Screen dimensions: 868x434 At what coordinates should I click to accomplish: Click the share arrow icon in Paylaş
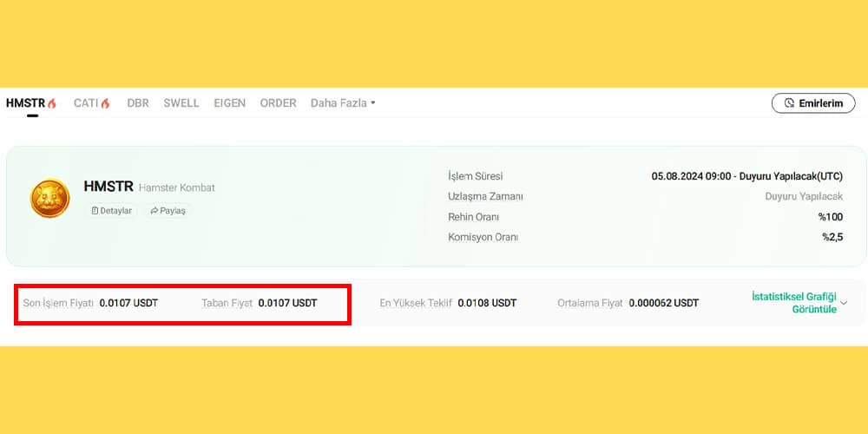pos(154,211)
